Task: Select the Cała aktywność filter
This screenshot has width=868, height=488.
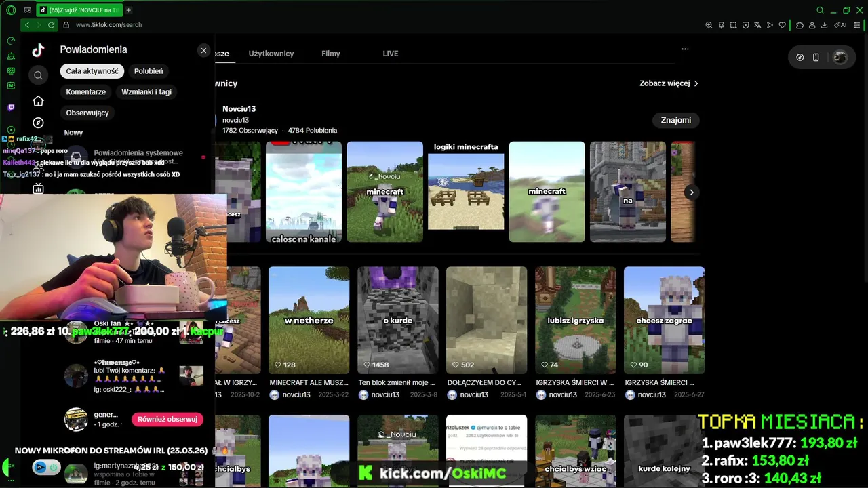Action: (x=92, y=71)
